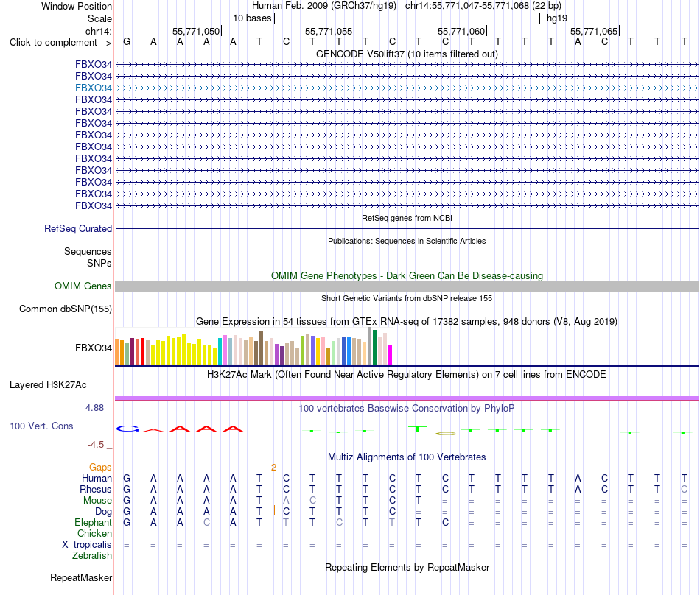The height and width of the screenshot is (595, 700).
Task: Open the 'OMIM Gene Phenotypes' track title
Action: tap(407, 275)
